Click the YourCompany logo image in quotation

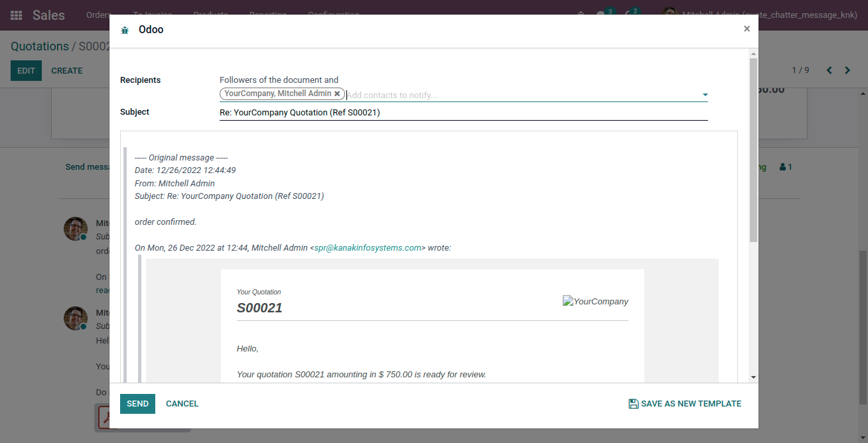point(595,301)
